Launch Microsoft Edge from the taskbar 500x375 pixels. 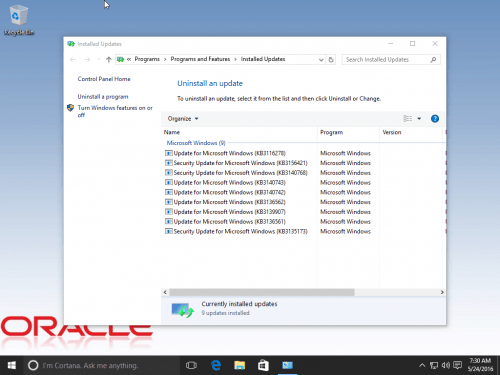click(x=216, y=365)
